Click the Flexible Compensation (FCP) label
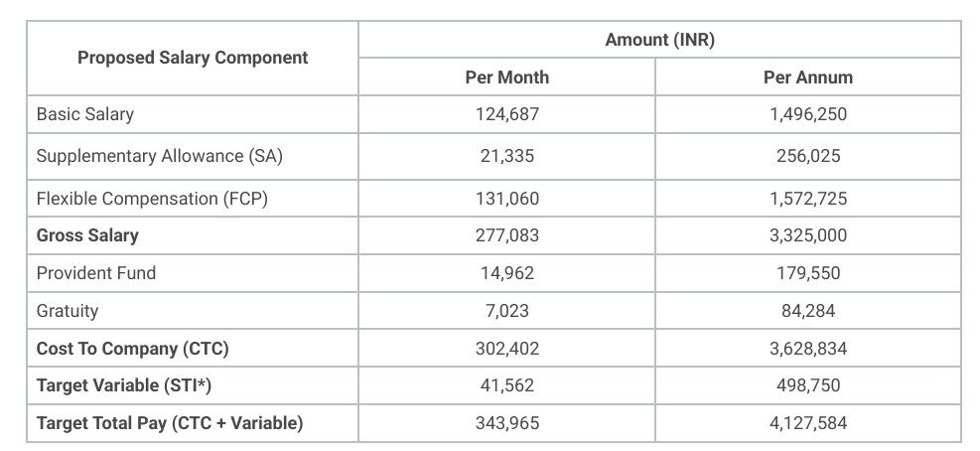Screen dimensions: 980x451 [152, 199]
